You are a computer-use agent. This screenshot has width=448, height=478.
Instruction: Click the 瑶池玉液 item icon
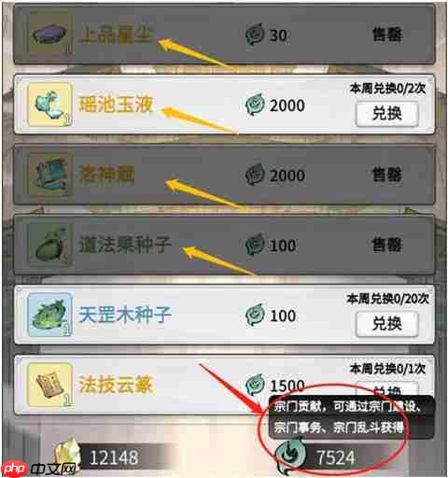pos(49,105)
